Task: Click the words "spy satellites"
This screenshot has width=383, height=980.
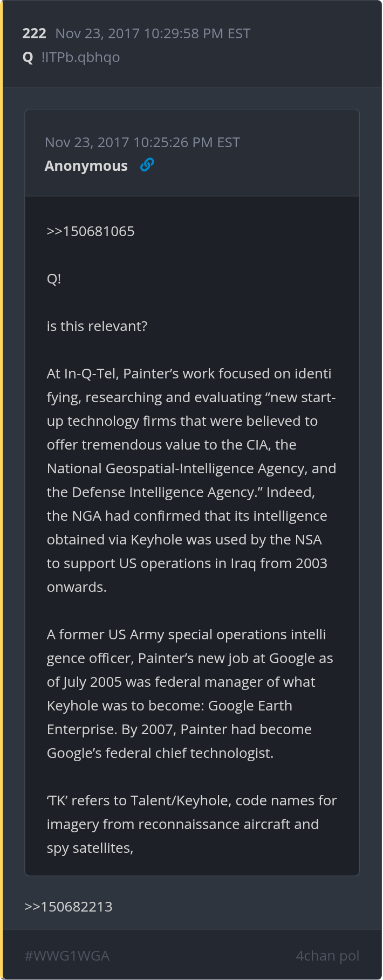Action: 90,848
